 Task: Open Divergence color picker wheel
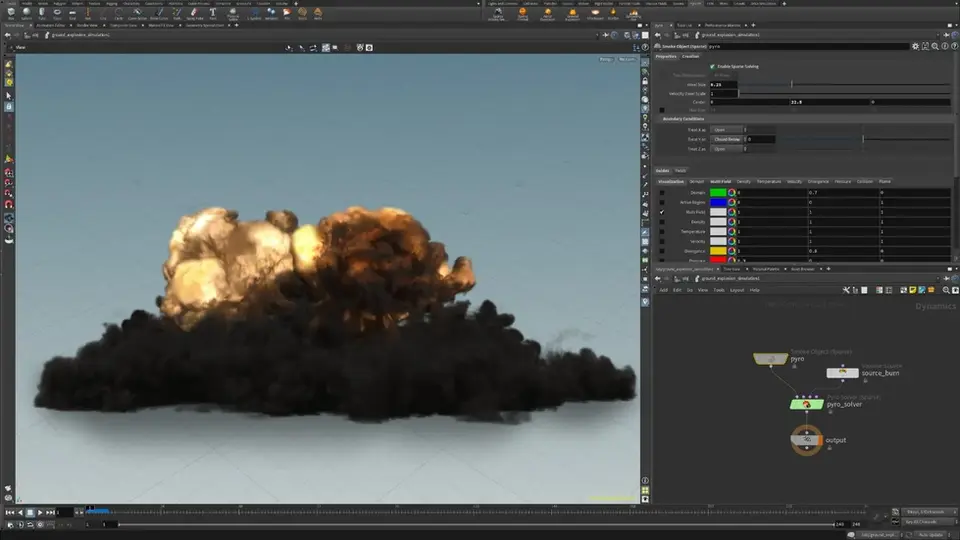(732, 251)
